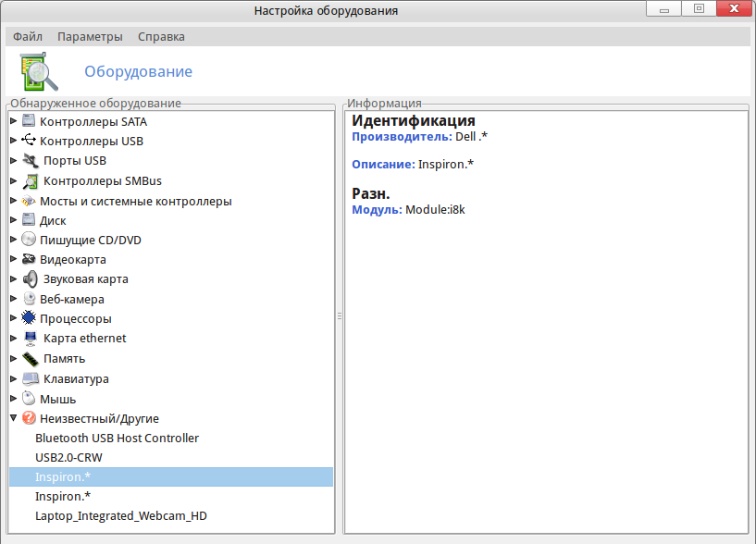Select the Неизвестный/Другие category label
Viewport: 756px width, 544px height.
click(x=99, y=418)
